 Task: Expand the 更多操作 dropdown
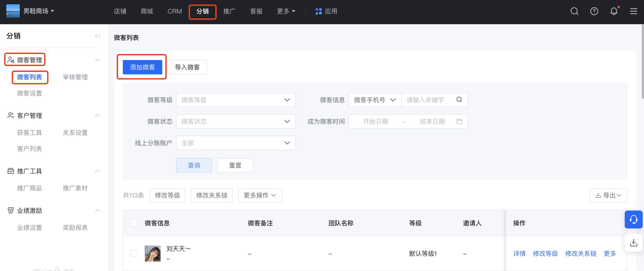click(x=260, y=195)
